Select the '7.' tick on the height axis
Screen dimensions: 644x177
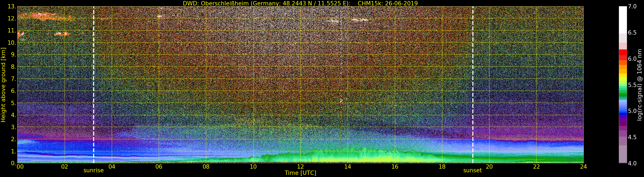pyautogui.click(x=14, y=79)
